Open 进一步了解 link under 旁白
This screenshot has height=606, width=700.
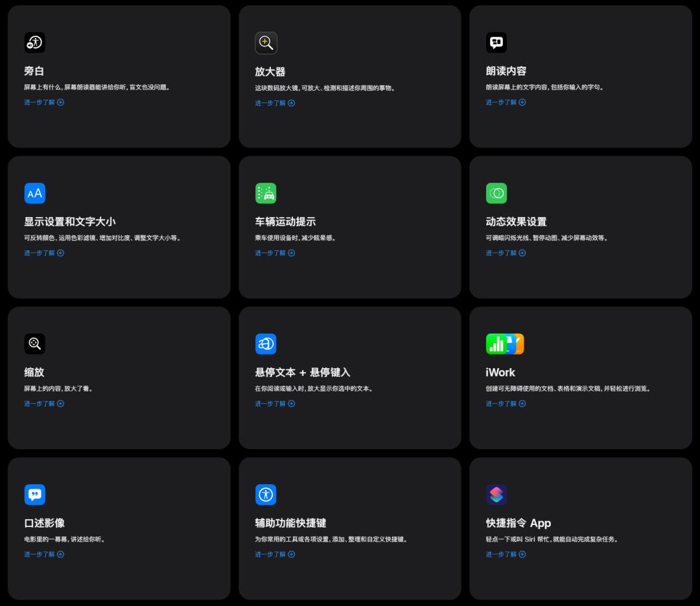[44, 102]
